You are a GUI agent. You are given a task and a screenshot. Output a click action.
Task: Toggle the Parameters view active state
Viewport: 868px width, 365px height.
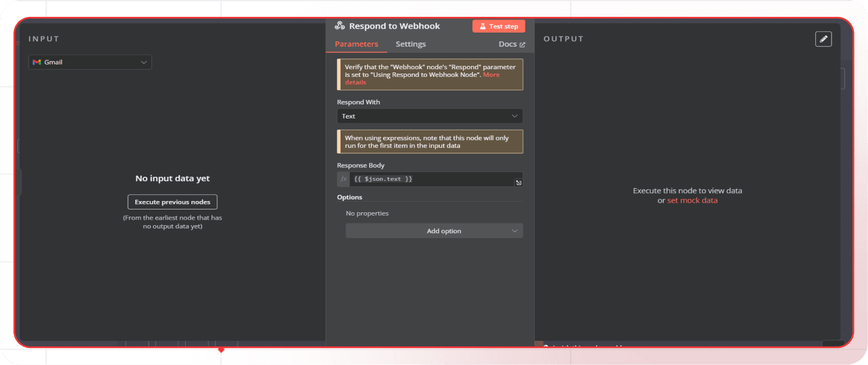pos(356,44)
